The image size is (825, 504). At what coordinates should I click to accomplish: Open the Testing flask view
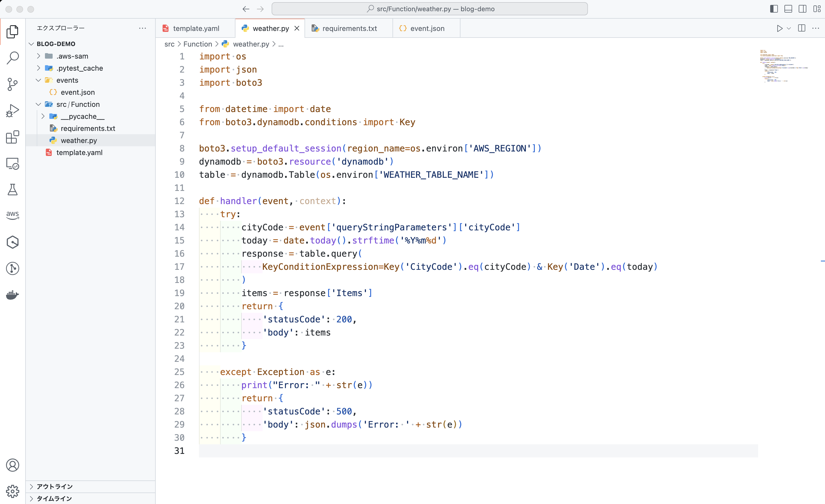[x=12, y=190]
